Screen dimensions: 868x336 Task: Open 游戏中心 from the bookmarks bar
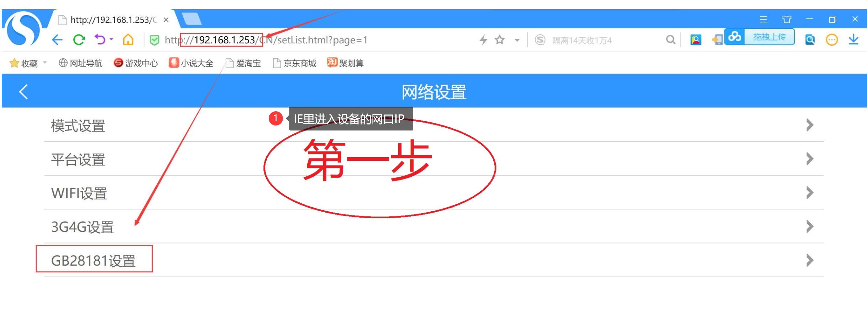(x=136, y=63)
